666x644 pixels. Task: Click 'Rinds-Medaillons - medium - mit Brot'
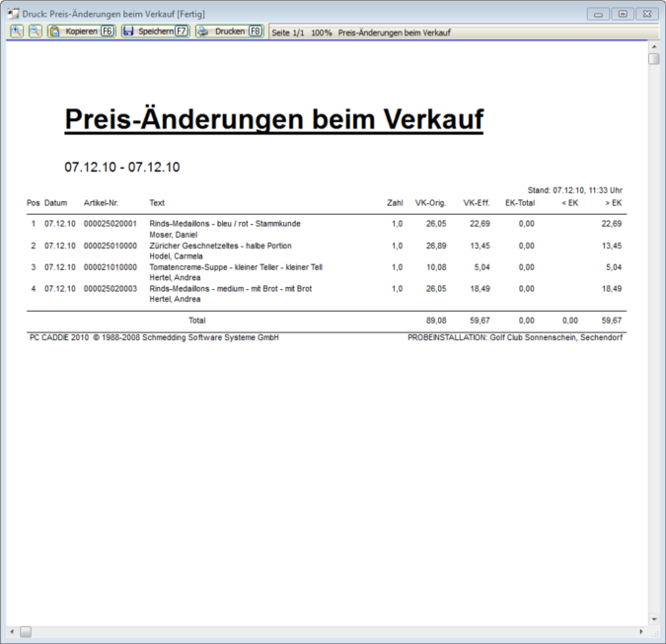point(231,289)
